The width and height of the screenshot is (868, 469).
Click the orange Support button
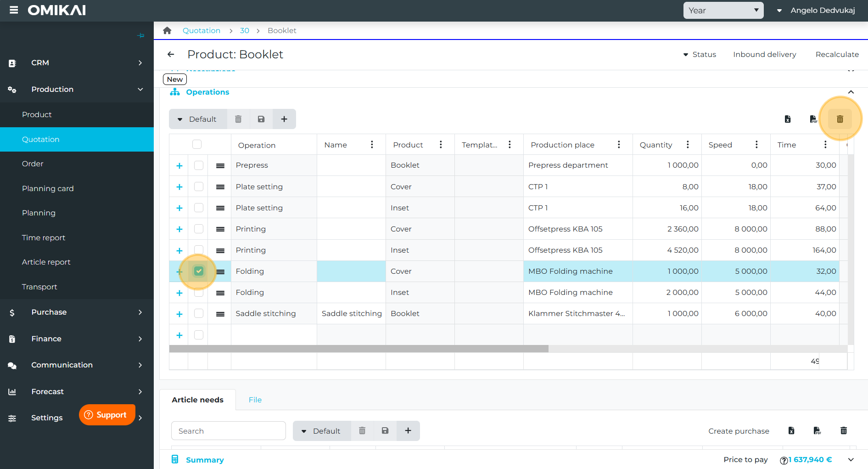pos(106,415)
